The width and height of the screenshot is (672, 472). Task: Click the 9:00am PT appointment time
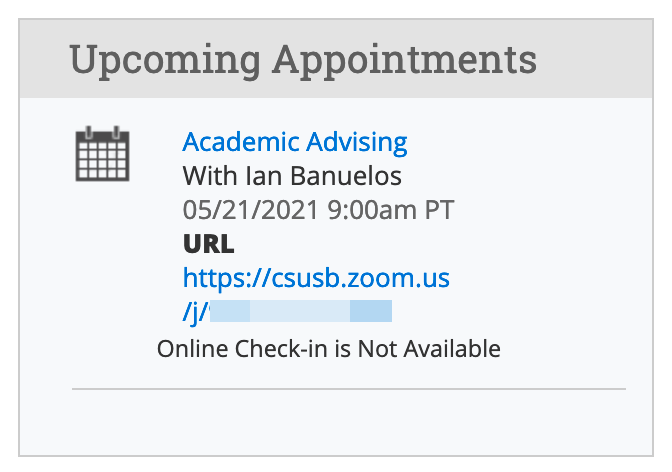(x=391, y=210)
